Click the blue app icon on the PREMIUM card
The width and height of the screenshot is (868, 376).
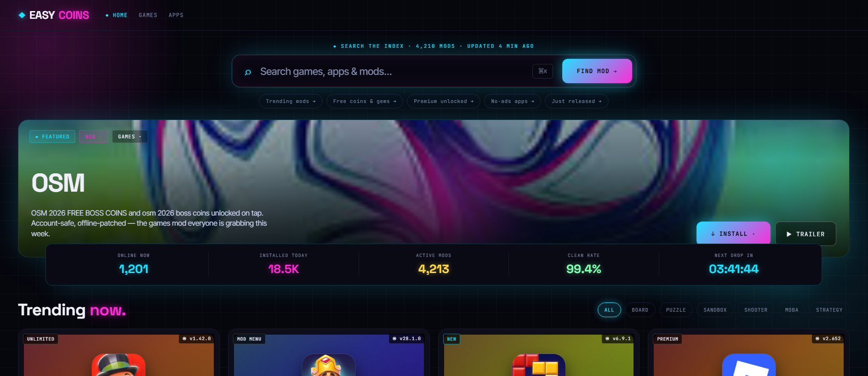748,365
